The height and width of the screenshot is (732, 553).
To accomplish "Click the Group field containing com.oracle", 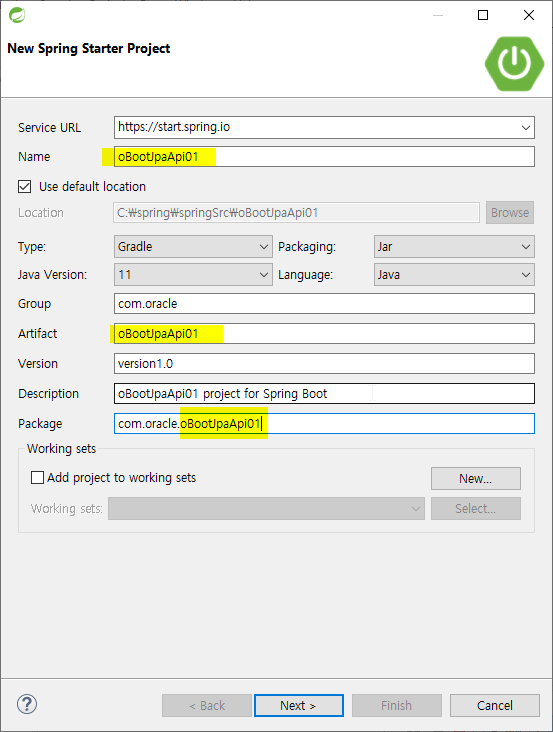I will [324, 303].
